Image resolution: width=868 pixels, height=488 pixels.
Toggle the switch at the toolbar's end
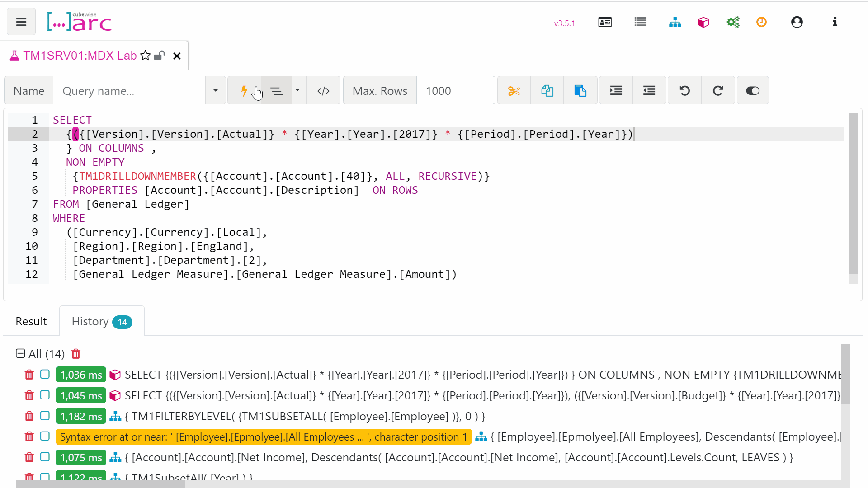752,91
